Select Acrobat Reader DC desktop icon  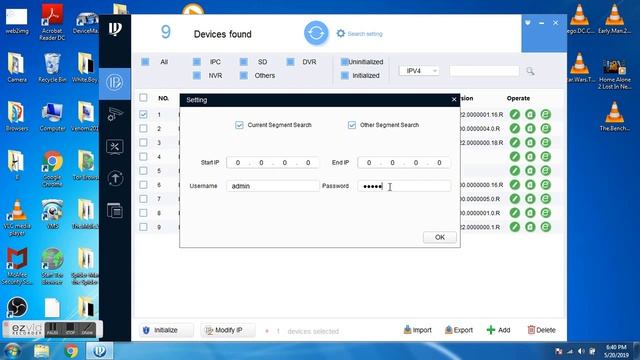pyautogui.click(x=52, y=22)
